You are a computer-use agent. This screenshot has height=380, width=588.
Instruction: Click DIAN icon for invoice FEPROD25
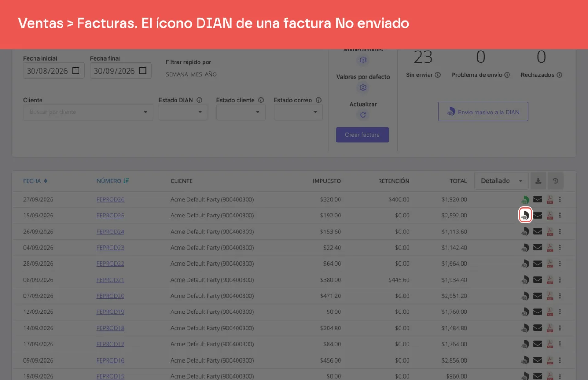coord(525,215)
